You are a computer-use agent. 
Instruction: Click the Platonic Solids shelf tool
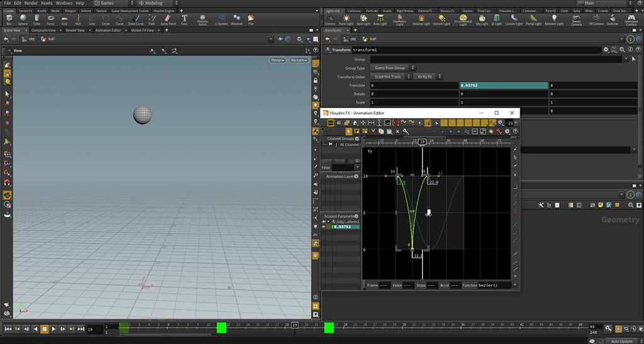tap(203, 19)
